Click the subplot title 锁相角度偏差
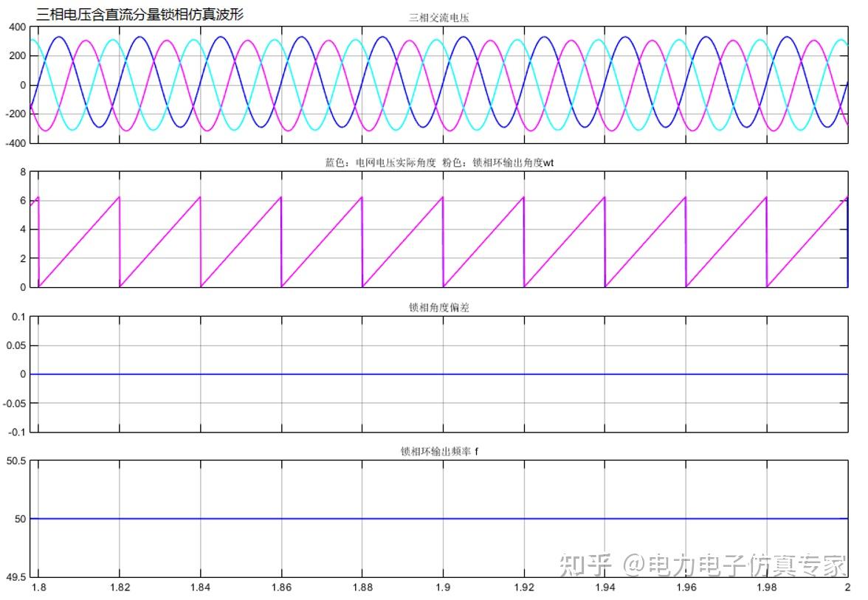 click(439, 307)
